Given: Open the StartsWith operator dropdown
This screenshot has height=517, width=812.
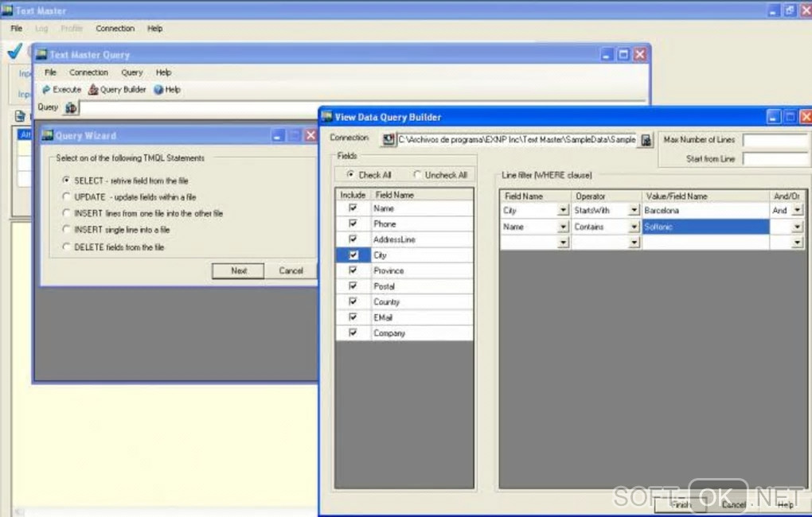Looking at the screenshot, I should [634, 210].
